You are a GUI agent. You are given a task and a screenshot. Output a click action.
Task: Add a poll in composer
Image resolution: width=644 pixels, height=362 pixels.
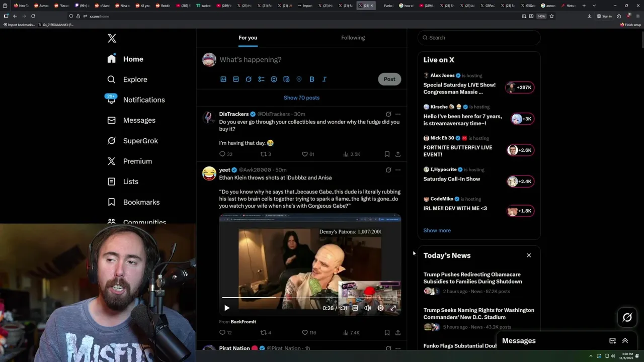(x=261, y=79)
